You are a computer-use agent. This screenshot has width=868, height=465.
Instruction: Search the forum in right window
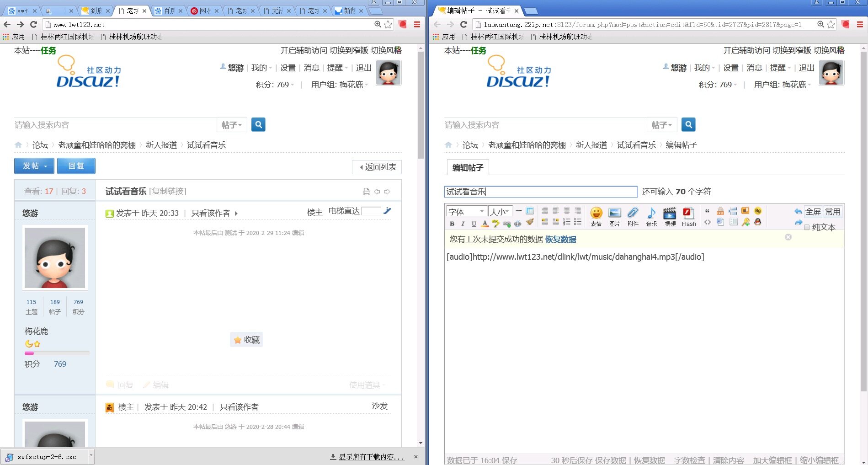pyautogui.click(x=688, y=124)
